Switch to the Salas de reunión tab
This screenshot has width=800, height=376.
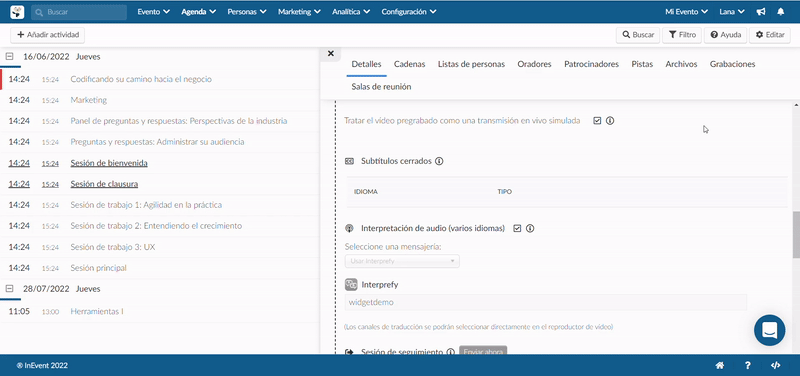tap(381, 87)
